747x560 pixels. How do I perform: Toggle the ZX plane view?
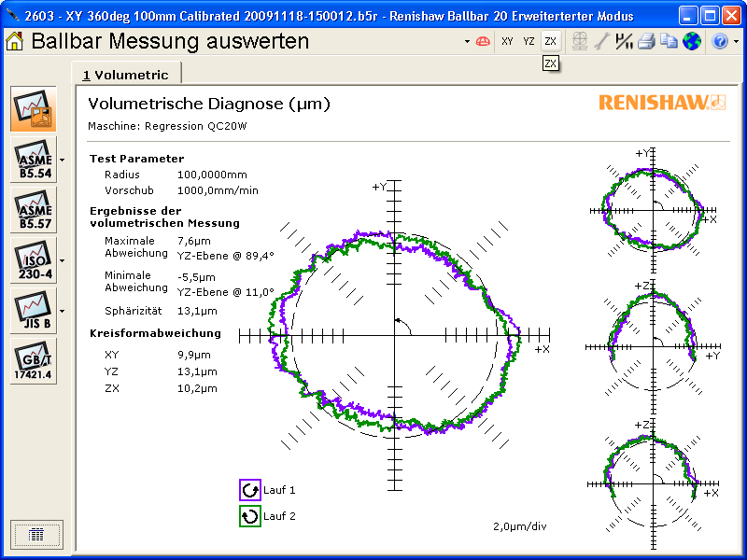(551, 41)
